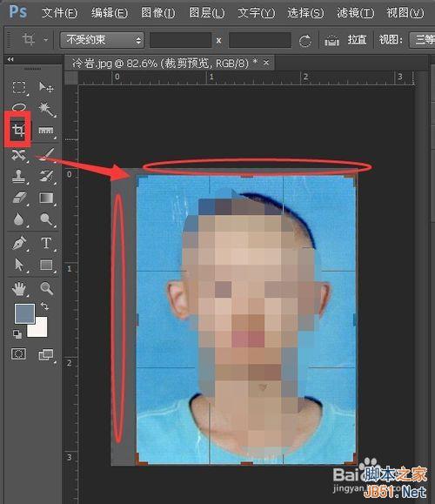Open the 视图 overlay dropdown
Viewport: 435px width, 504px height.
pyautogui.click(x=422, y=40)
